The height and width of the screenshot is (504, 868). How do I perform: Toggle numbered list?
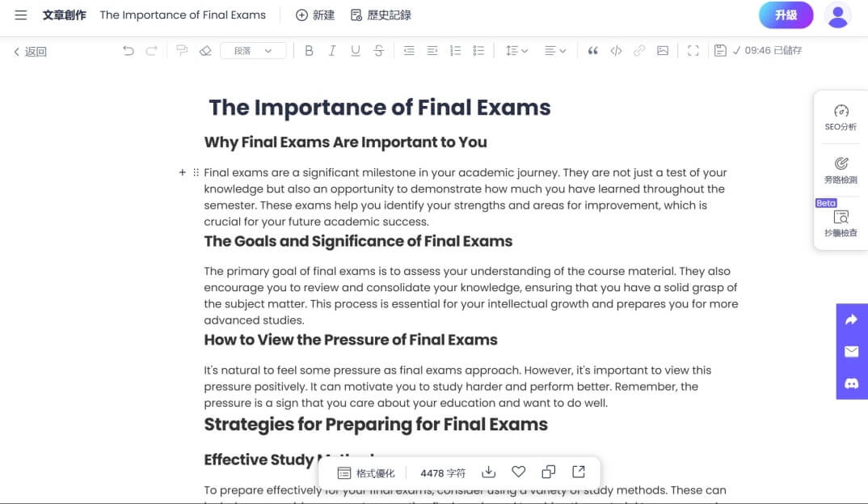click(x=456, y=51)
